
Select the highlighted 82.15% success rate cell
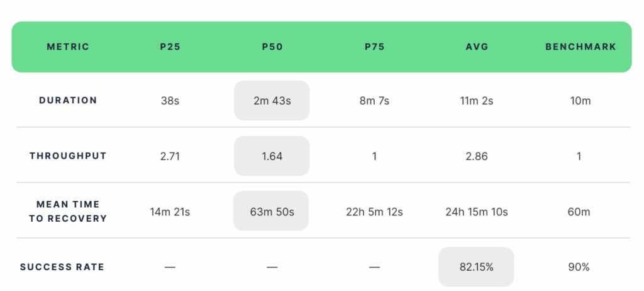click(476, 266)
